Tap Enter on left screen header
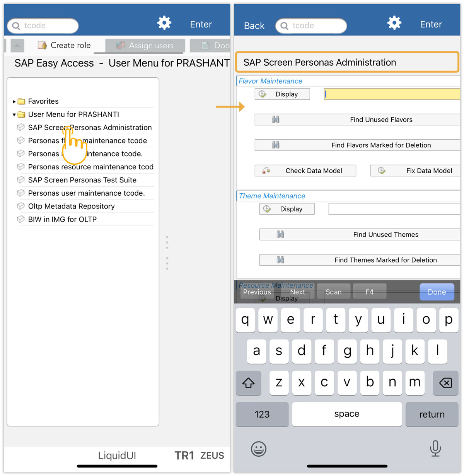 point(201,24)
